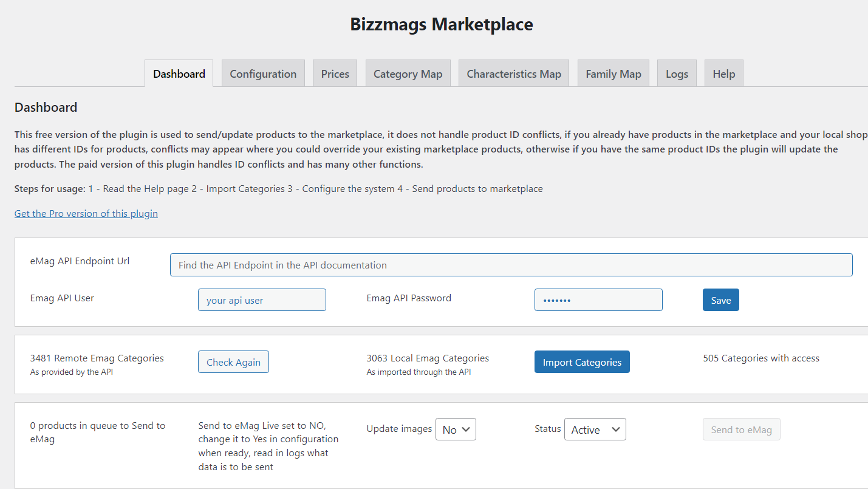Viewport: 868px width, 489px height.
Task: Click into the Emag API User field
Action: coord(262,300)
